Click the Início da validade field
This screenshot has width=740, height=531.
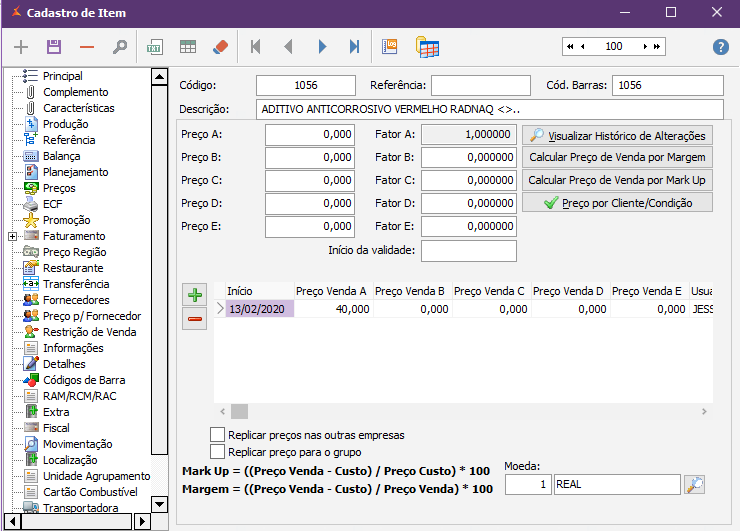point(469,251)
